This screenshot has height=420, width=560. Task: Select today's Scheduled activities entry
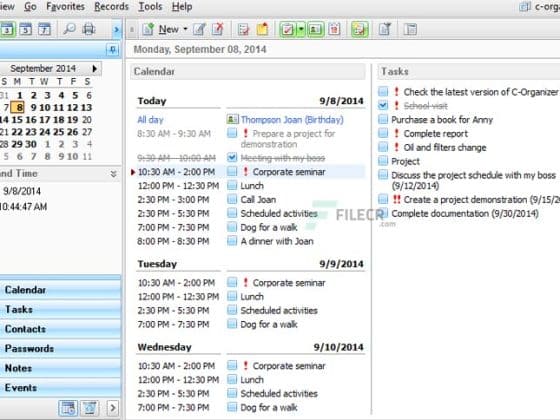click(279, 214)
